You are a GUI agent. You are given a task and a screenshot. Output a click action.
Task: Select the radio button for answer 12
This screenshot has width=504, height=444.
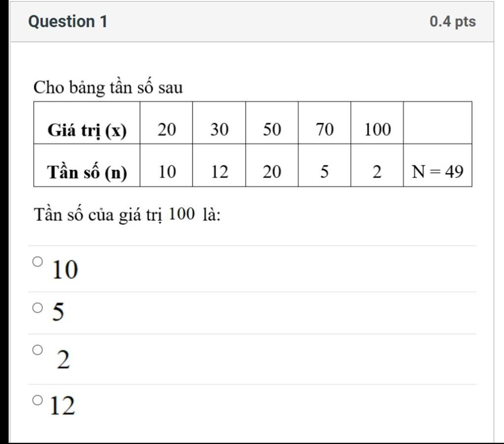[x=37, y=400]
